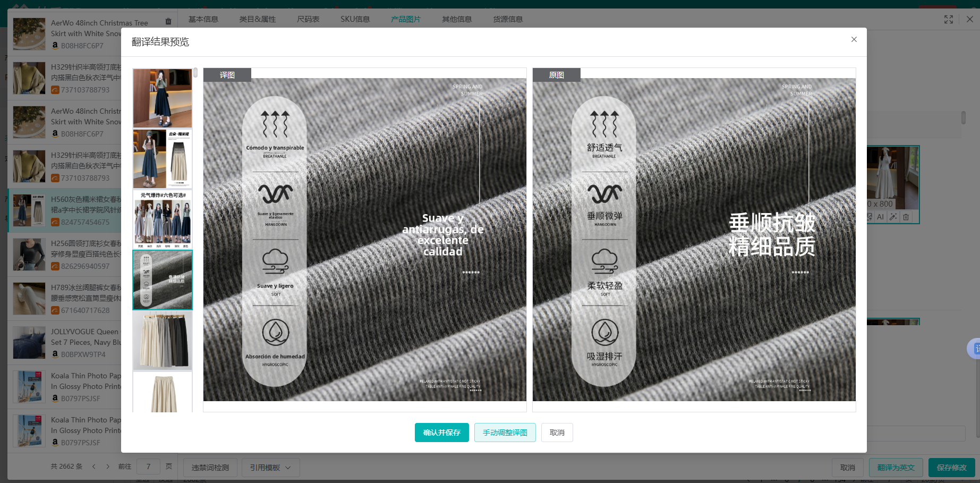This screenshot has height=483, width=980.
Task: Click the trash icon under product image
Action: pos(906,217)
